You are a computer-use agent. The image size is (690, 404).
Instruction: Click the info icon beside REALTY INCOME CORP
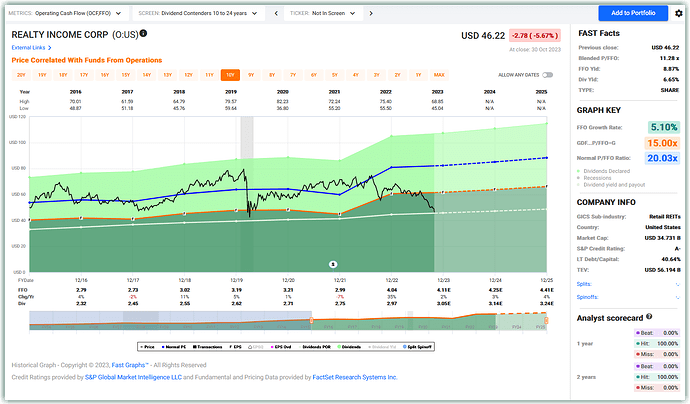143,33
